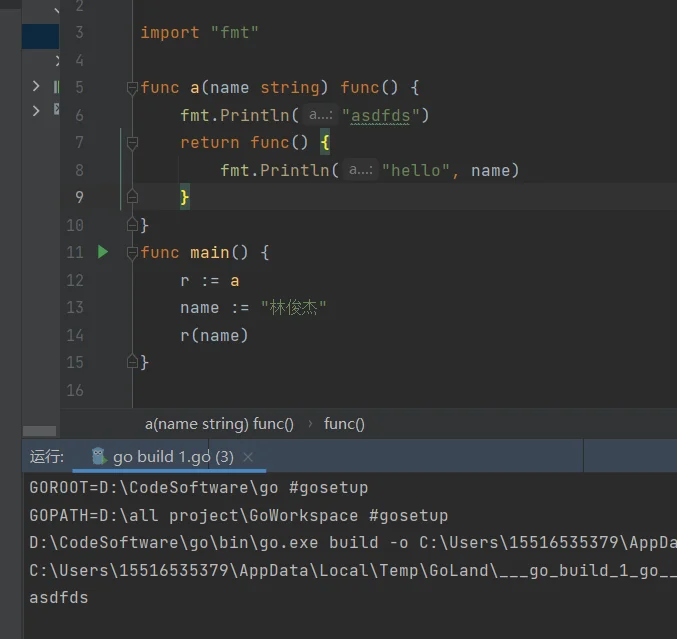This screenshot has height=639, width=677.
Task: Click the project panel horizontal scrollbar thumb
Action: tap(39, 431)
